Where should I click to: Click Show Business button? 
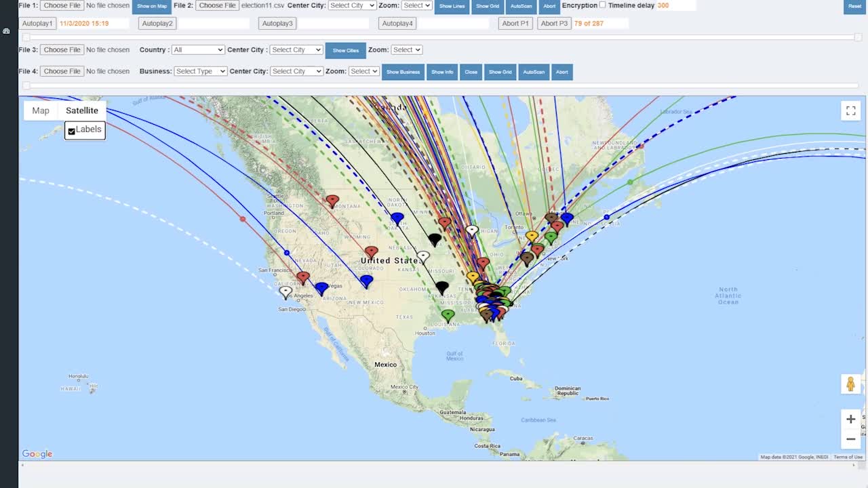click(403, 72)
